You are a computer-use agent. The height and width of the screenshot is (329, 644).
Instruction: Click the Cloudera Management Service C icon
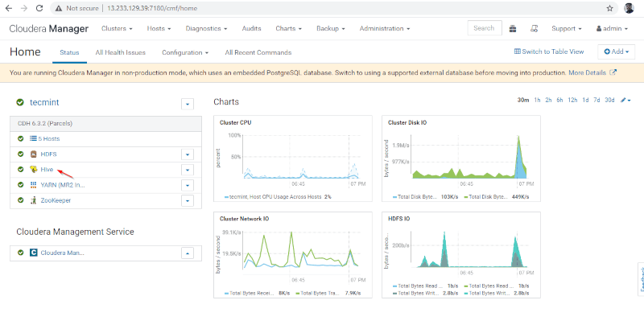(x=34, y=253)
